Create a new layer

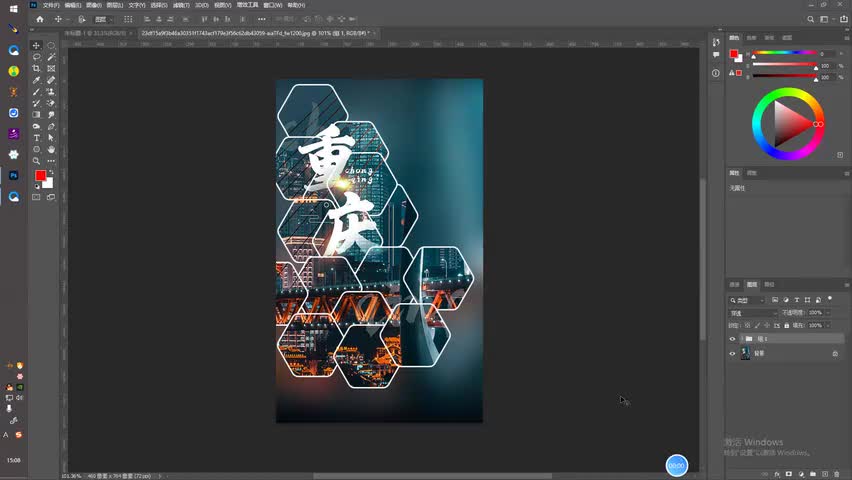[x=825, y=474]
